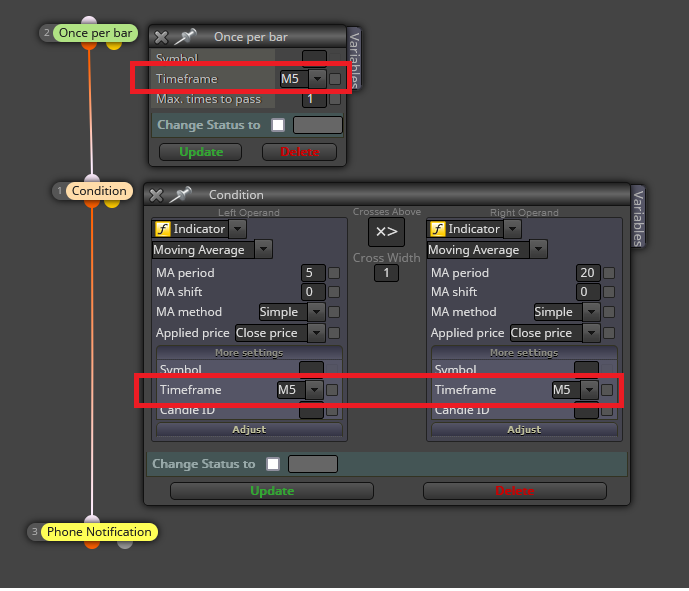Open Variables tab of Once per bar panel
This screenshot has height=591, width=689.
[354, 58]
